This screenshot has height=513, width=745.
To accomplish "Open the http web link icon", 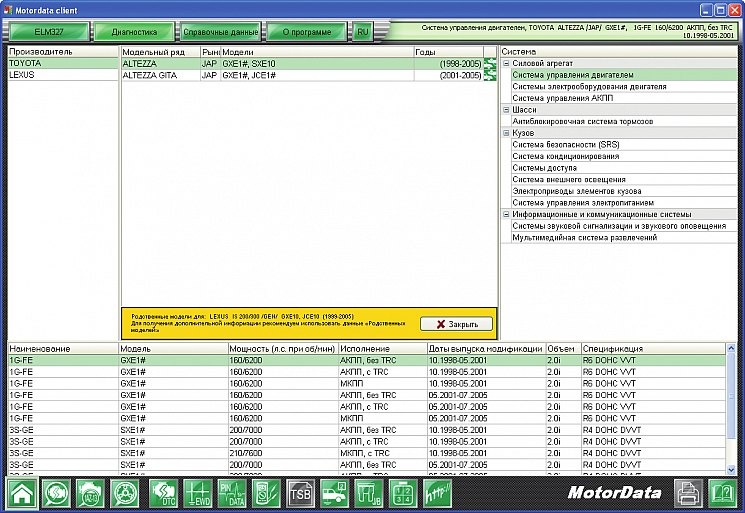I will pyautogui.click(x=438, y=494).
